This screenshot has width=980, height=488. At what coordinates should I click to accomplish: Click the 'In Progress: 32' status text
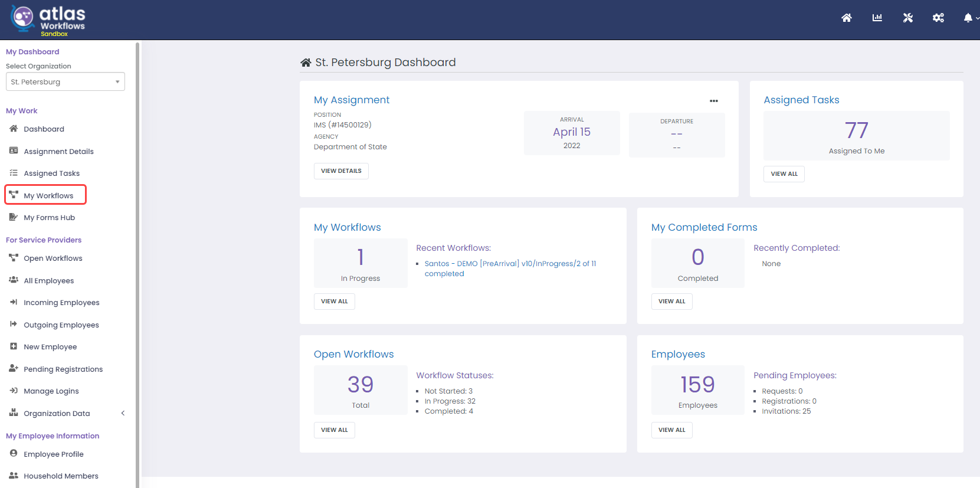pos(450,401)
